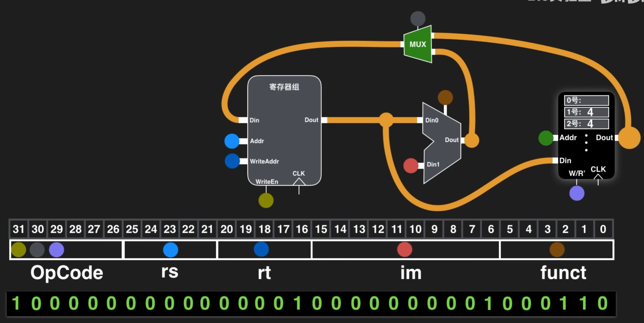This screenshot has width=644, height=323.
Task: Click the gray dot above the MUX
Action: pyautogui.click(x=418, y=19)
